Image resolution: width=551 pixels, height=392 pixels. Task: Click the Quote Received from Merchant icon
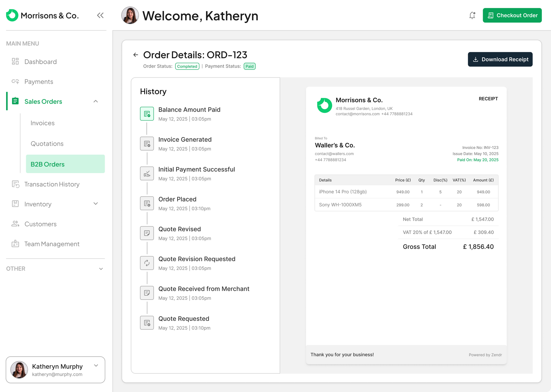(147, 293)
